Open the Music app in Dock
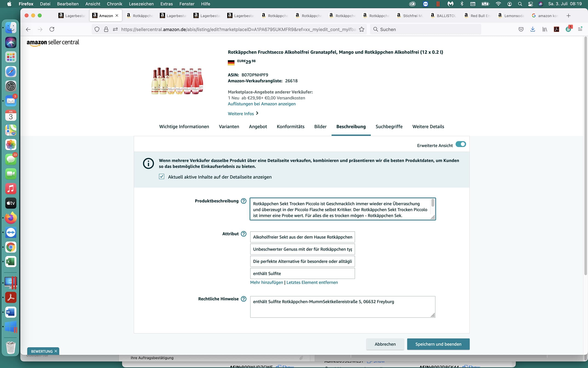The height and width of the screenshot is (368, 588). pos(11,189)
